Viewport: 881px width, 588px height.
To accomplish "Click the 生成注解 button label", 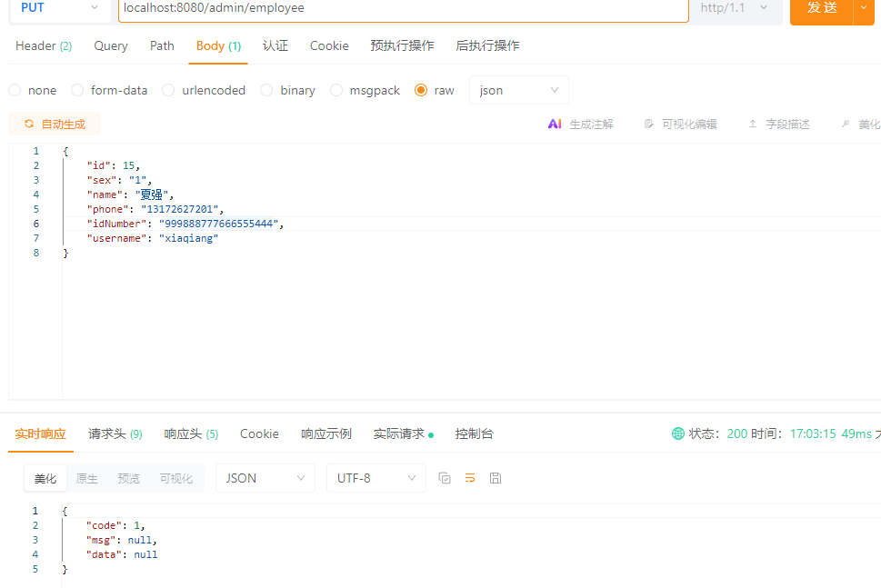I will tap(592, 125).
